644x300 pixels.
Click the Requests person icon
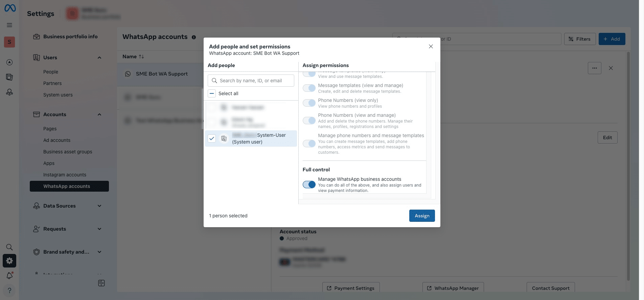point(37,229)
